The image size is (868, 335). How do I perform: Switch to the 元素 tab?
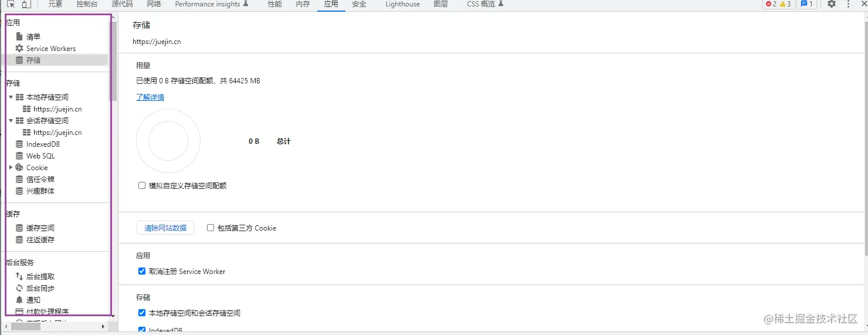pyautogui.click(x=55, y=4)
